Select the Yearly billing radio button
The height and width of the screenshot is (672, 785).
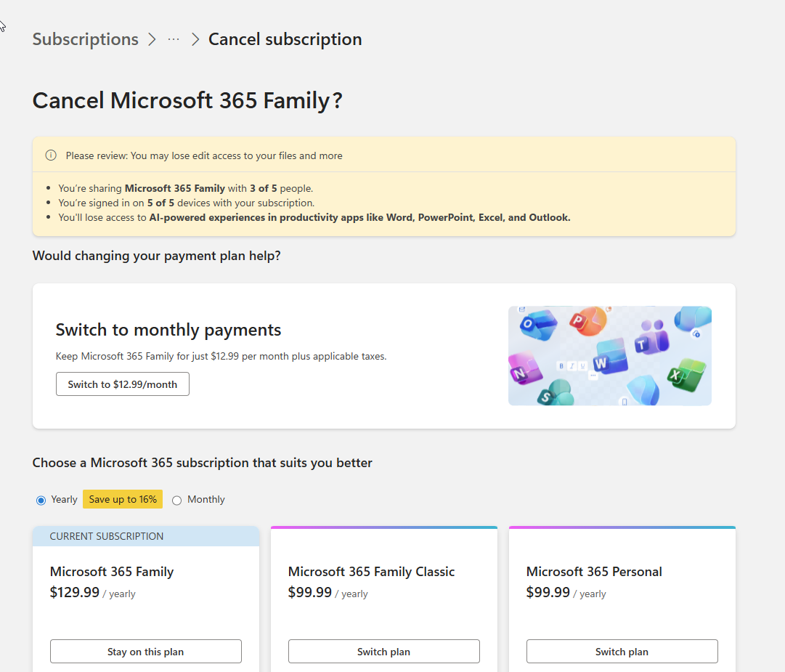41,500
